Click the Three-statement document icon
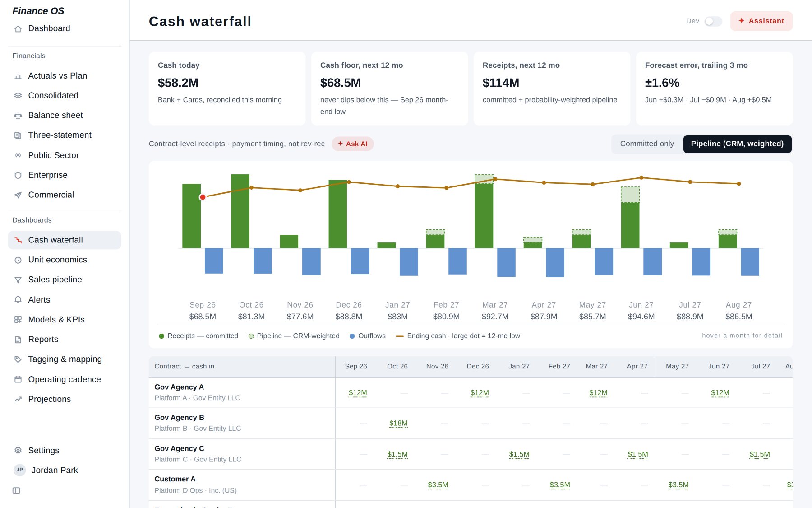The image size is (812, 508). click(18, 135)
